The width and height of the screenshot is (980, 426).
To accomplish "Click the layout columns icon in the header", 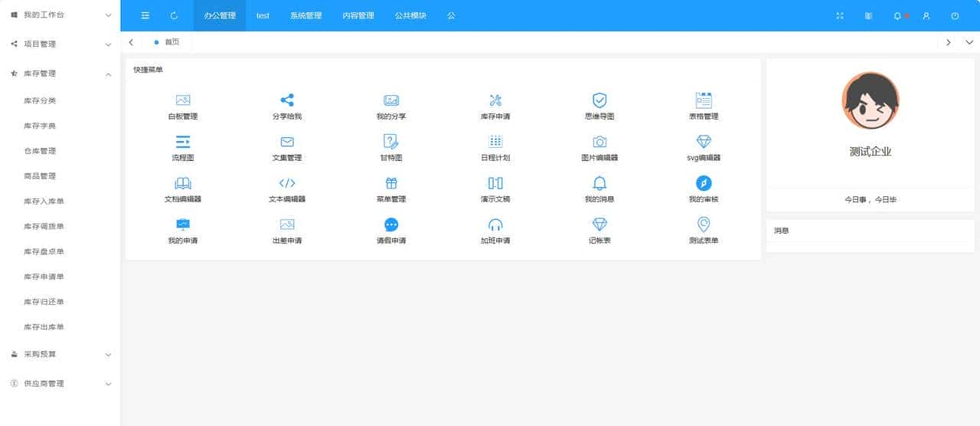I will click(868, 15).
